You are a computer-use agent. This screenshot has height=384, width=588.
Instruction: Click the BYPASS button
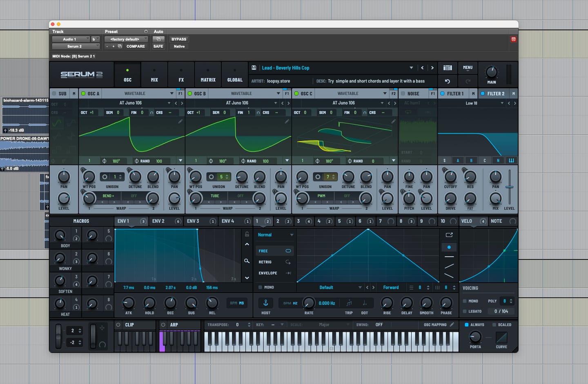pyautogui.click(x=179, y=39)
